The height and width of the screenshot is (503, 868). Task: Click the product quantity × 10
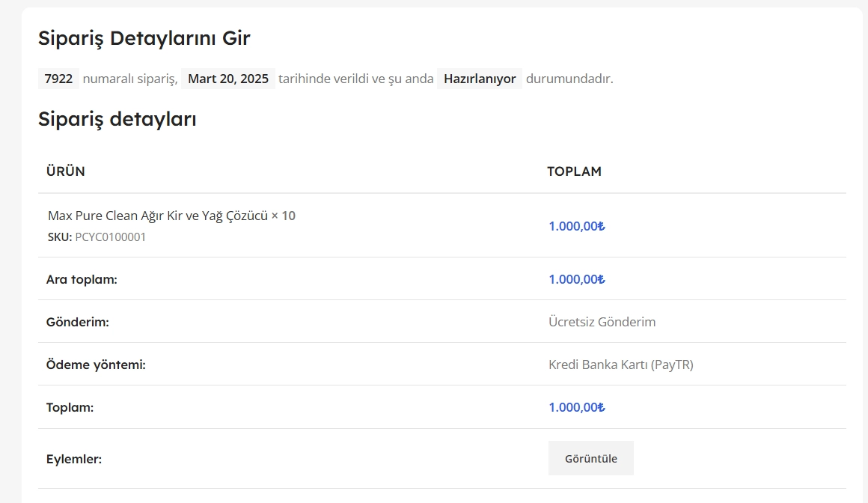tap(284, 216)
